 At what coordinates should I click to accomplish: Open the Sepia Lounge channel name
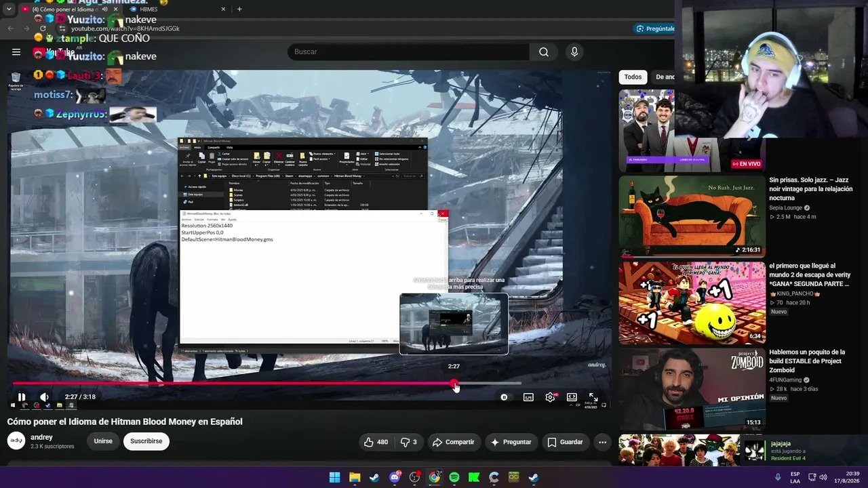[x=786, y=207]
